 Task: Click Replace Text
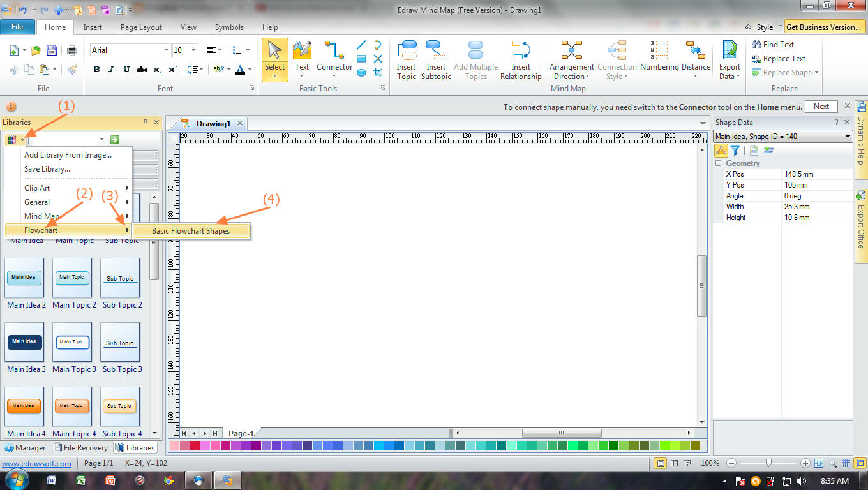pyautogui.click(x=779, y=59)
